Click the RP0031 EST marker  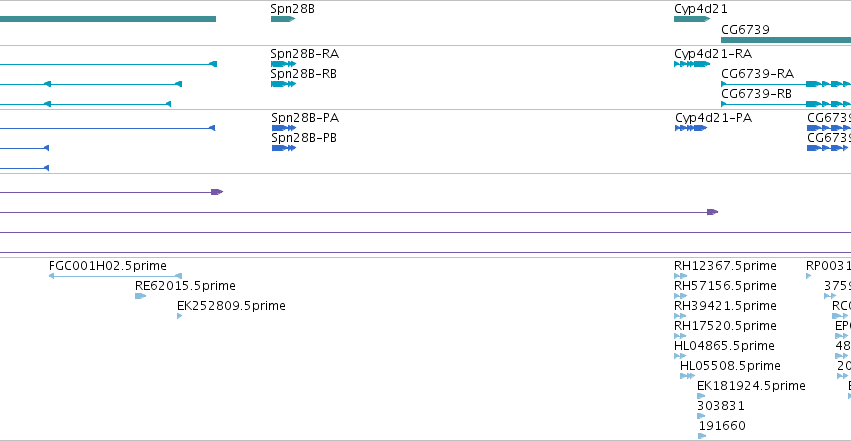click(809, 276)
